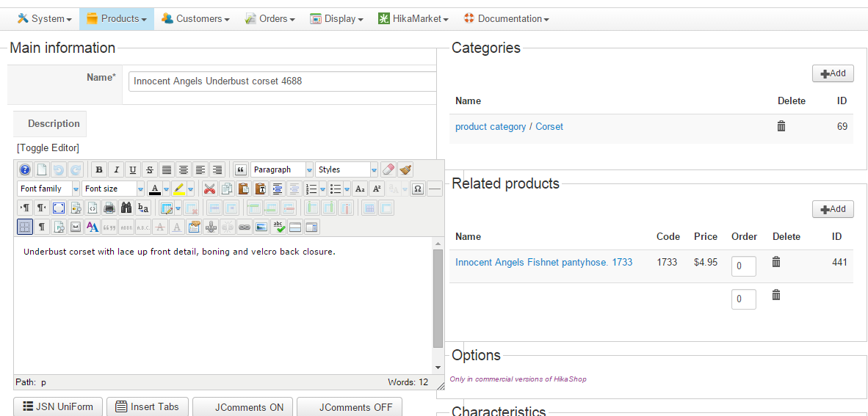Toggle bold formatting in the editor
Screen dimensions: 868x416
99,169
